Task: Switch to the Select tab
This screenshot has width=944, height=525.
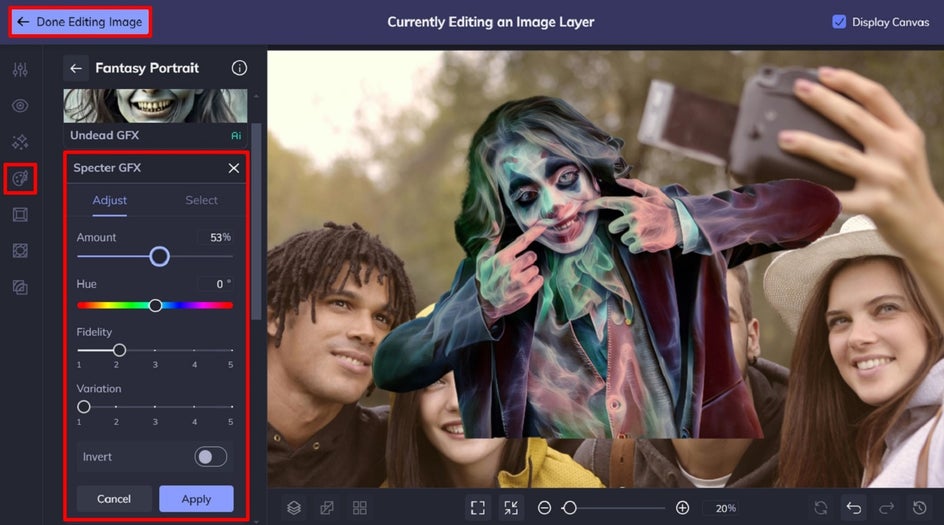Action: (201, 200)
